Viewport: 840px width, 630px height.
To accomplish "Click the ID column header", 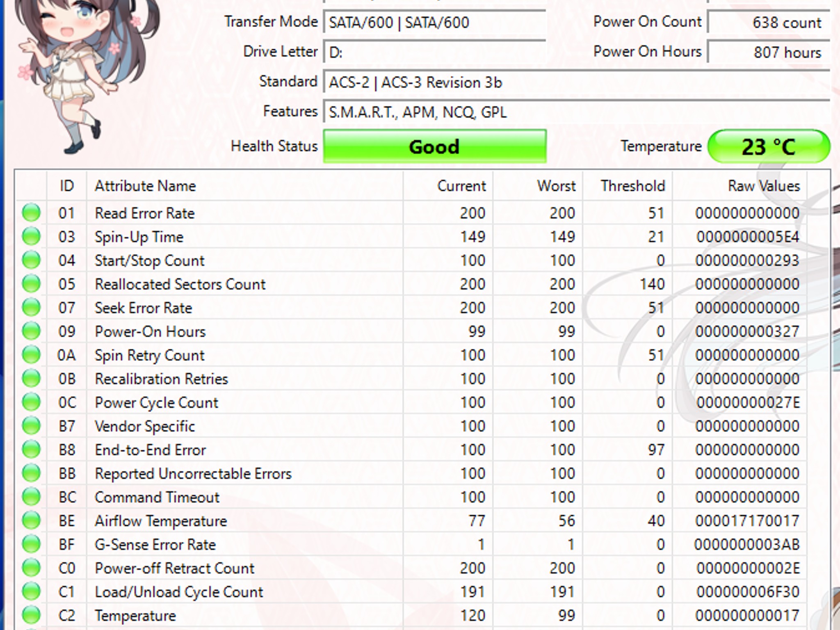I will coord(67,186).
